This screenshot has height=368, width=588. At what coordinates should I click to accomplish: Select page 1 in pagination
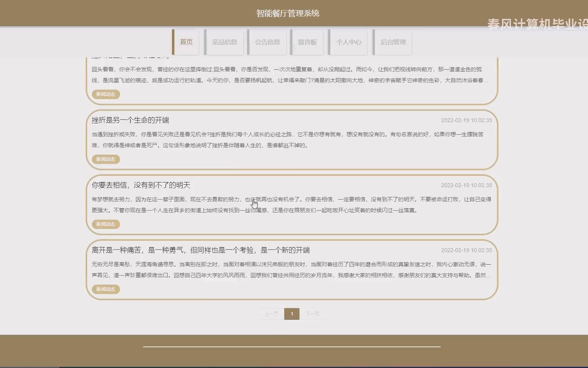292,314
